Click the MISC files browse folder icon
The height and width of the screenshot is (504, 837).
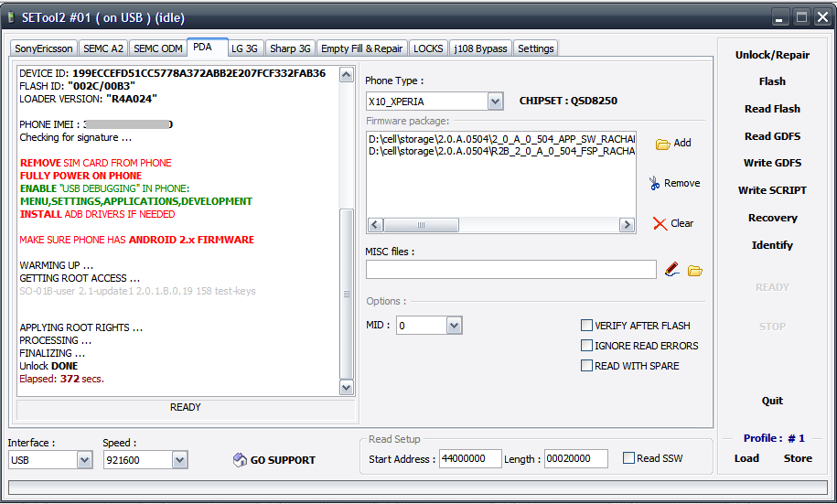(x=694, y=271)
